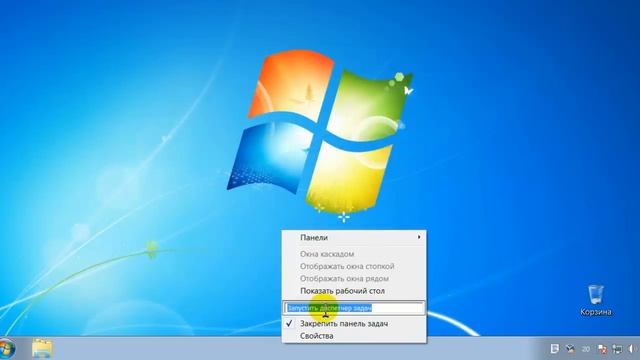640x360 pixels.
Task: Toggle Закрепить панель задач checkmark option
Action: point(354,323)
